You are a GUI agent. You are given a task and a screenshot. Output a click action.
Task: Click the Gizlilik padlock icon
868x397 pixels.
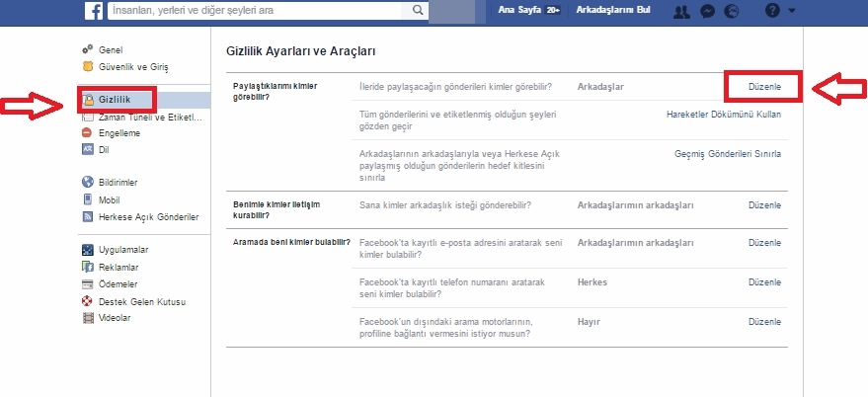point(88,100)
